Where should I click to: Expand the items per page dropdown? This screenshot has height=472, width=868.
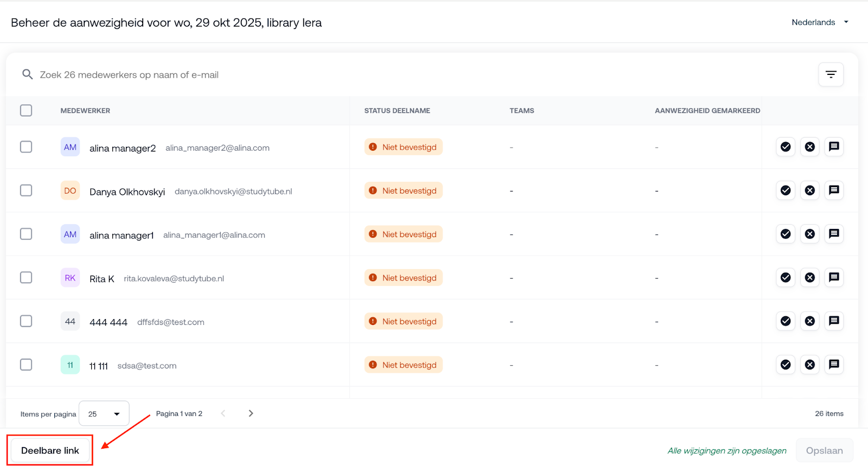[x=104, y=414]
